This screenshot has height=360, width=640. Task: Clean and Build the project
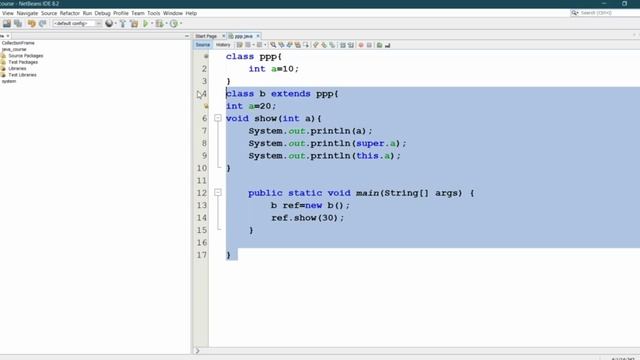point(134,24)
